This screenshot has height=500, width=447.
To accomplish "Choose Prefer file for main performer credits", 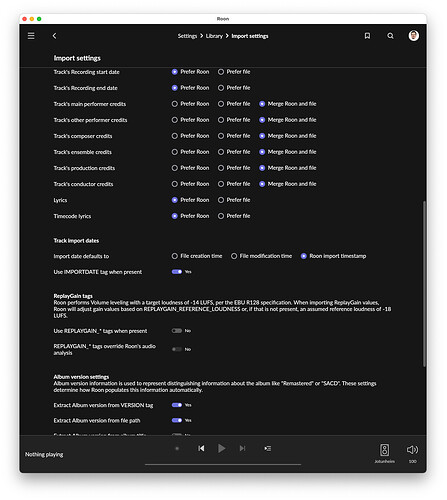I will click(x=234, y=104).
